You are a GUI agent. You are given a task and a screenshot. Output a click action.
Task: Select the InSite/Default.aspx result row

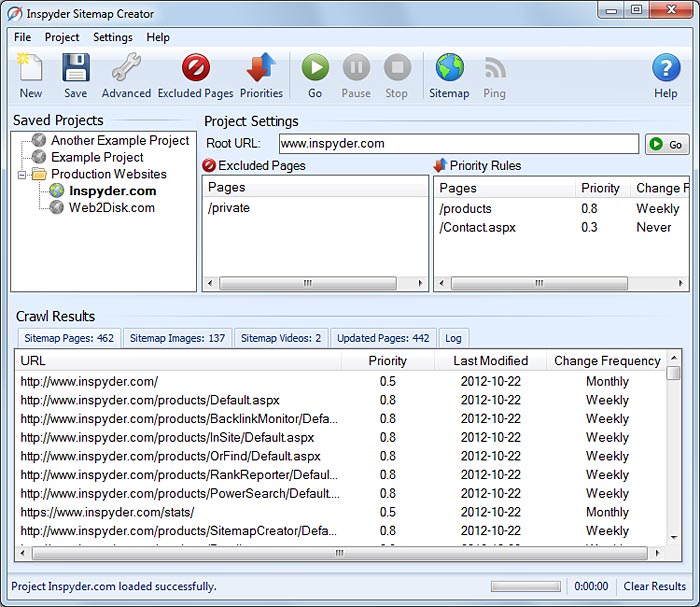(341, 437)
